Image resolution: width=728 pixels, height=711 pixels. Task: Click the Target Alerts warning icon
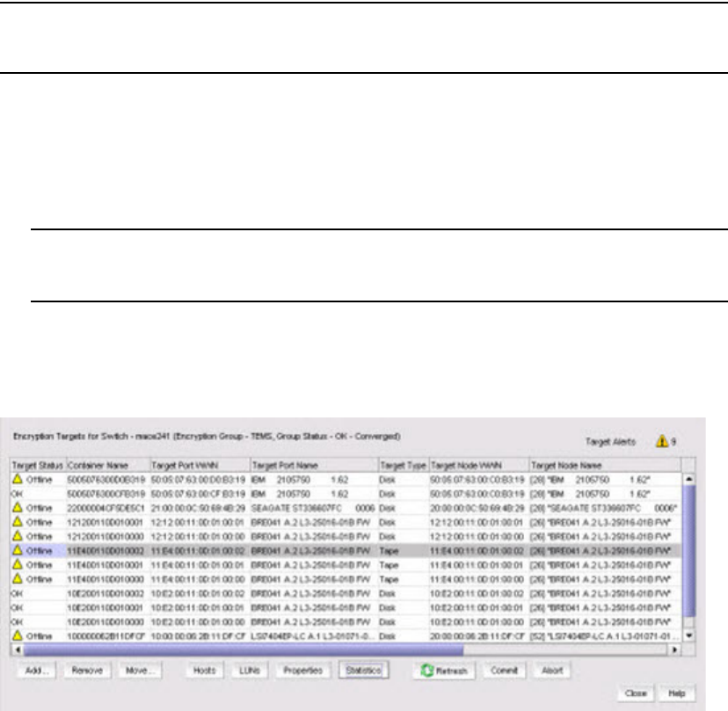point(661,441)
